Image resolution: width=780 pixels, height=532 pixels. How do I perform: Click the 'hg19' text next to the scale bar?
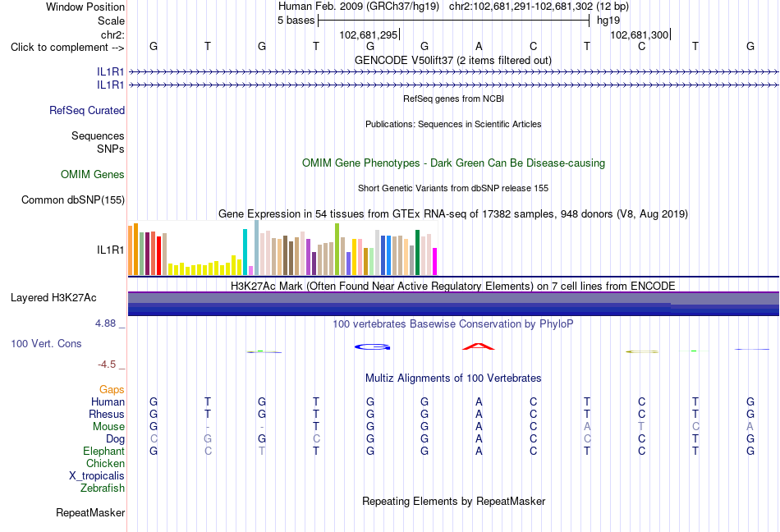tap(608, 21)
